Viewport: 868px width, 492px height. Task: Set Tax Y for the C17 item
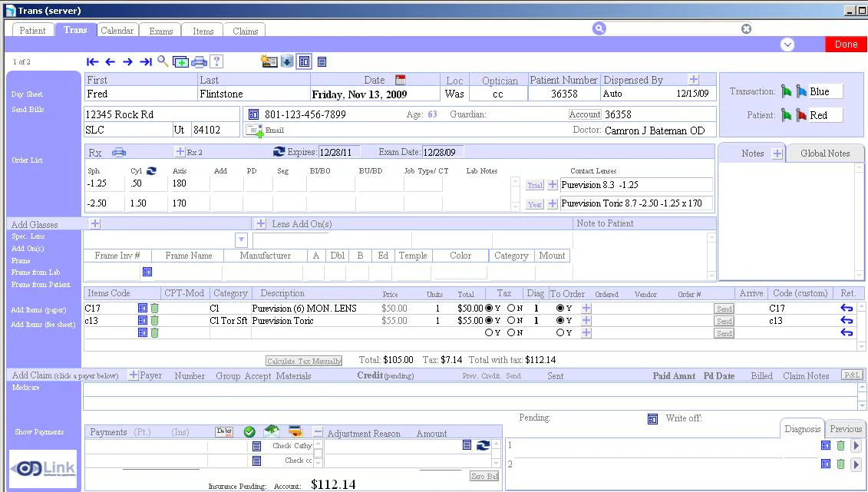coord(489,309)
